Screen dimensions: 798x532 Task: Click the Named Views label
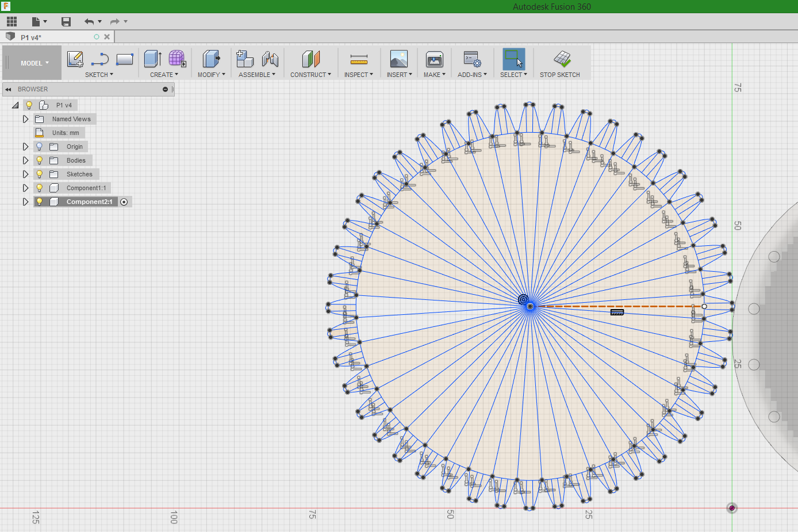point(71,119)
